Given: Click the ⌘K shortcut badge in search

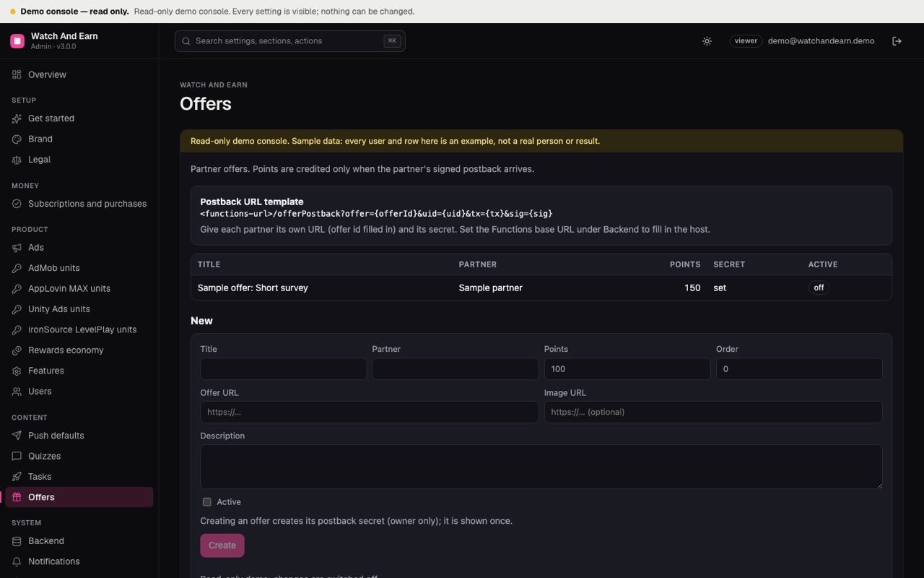Looking at the screenshot, I should pos(392,41).
